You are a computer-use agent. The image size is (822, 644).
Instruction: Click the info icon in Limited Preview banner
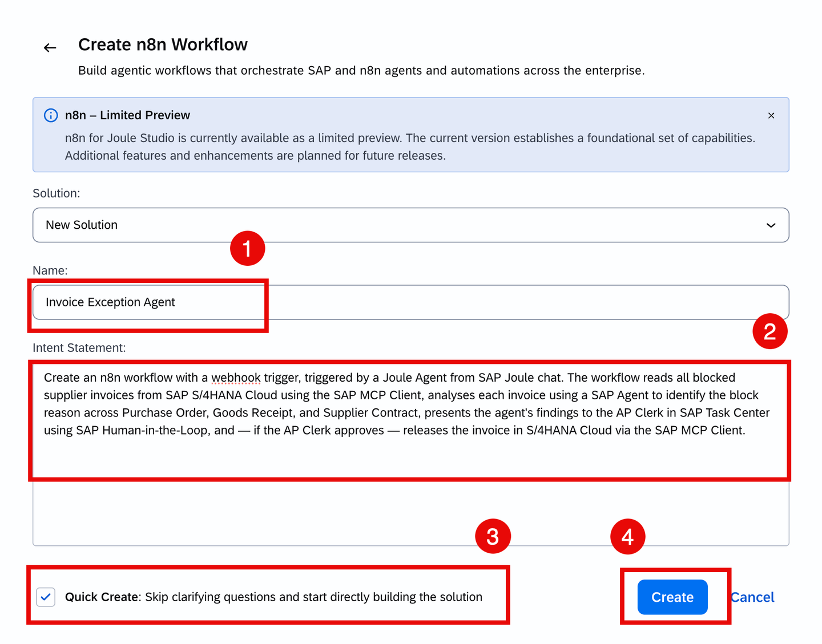pos(51,115)
